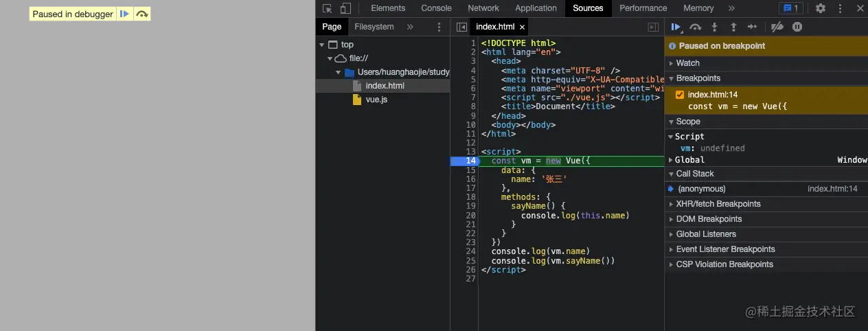Viewport: 868px width, 331px height.
Task: Select the Page navigator tab
Action: click(332, 27)
